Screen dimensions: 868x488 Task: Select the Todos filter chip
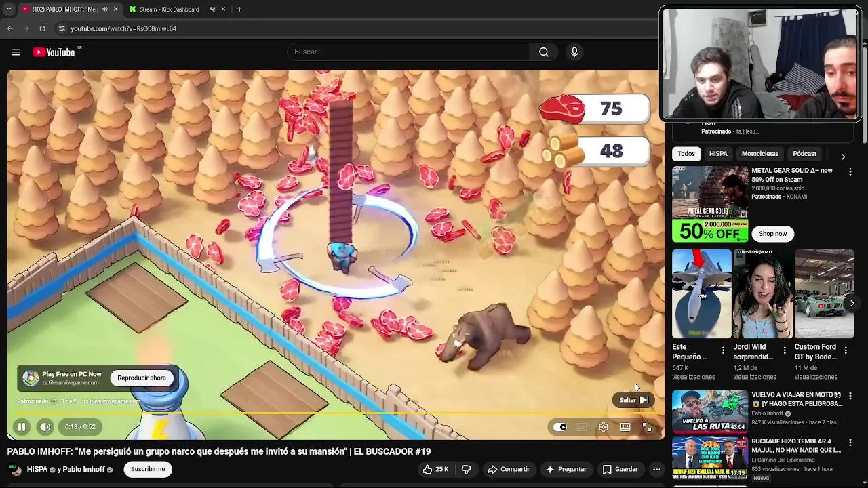tap(686, 154)
